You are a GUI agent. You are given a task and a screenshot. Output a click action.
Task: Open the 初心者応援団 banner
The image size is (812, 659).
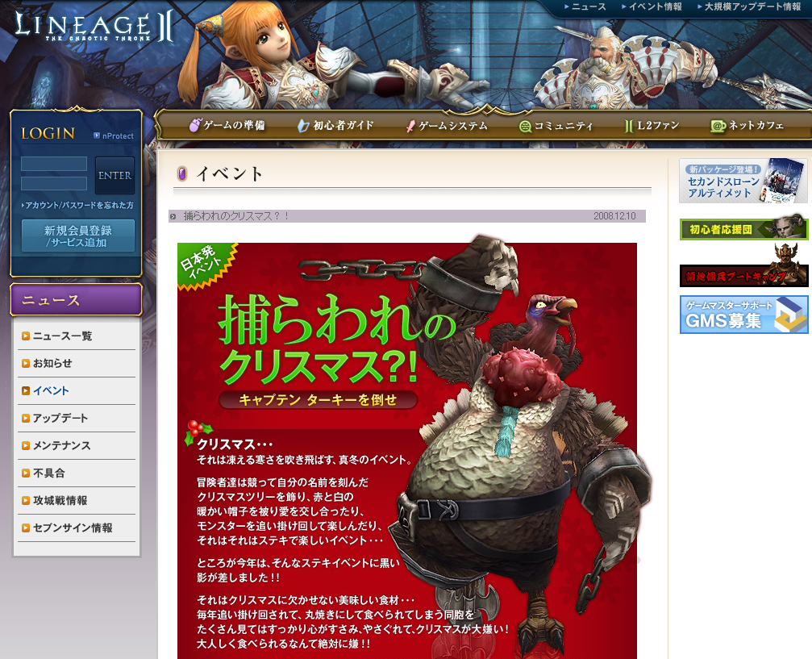743,228
